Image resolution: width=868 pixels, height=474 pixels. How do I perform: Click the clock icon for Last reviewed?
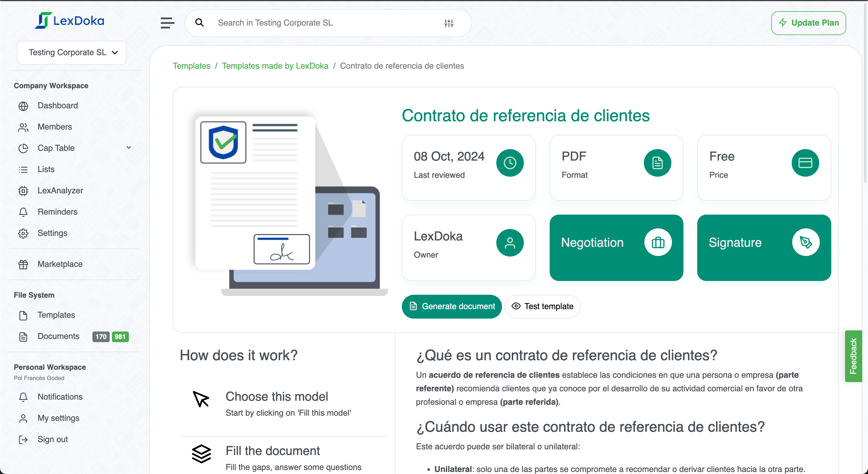click(510, 163)
